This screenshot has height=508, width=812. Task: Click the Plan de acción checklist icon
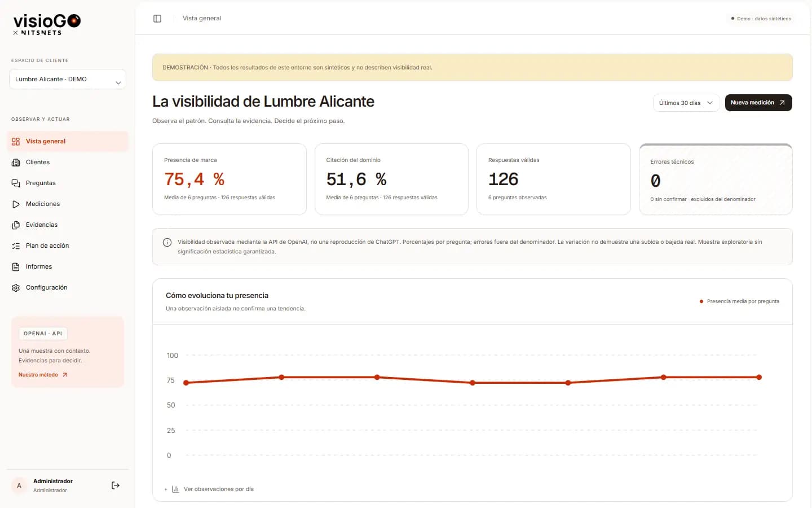click(x=16, y=246)
